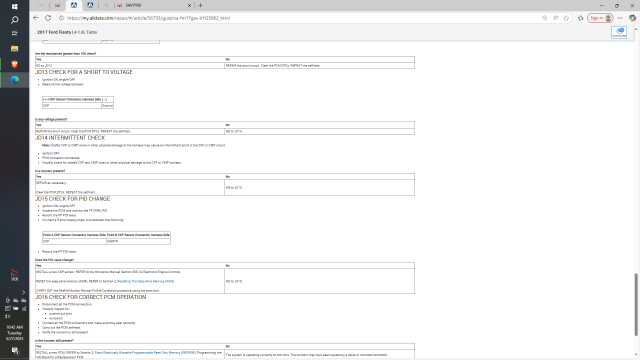The image size is (640, 360).
Task: Reload the ALLDATA page
Action: click(x=48, y=18)
